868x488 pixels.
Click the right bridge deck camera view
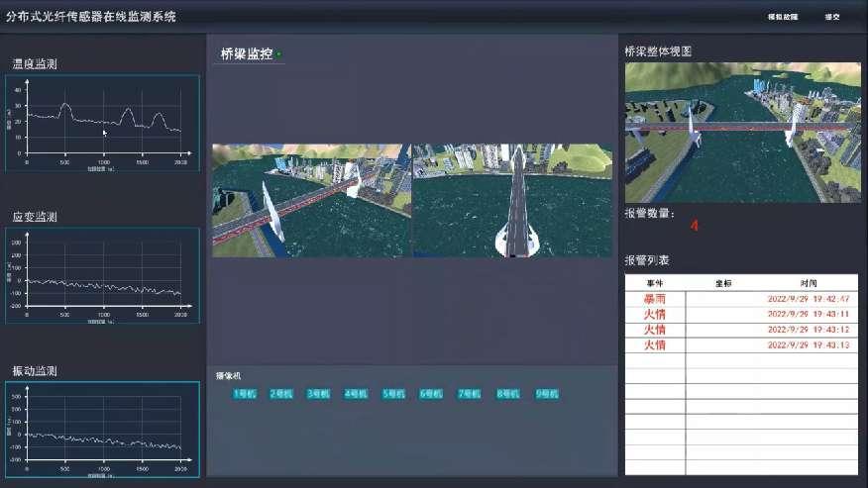(510, 201)
